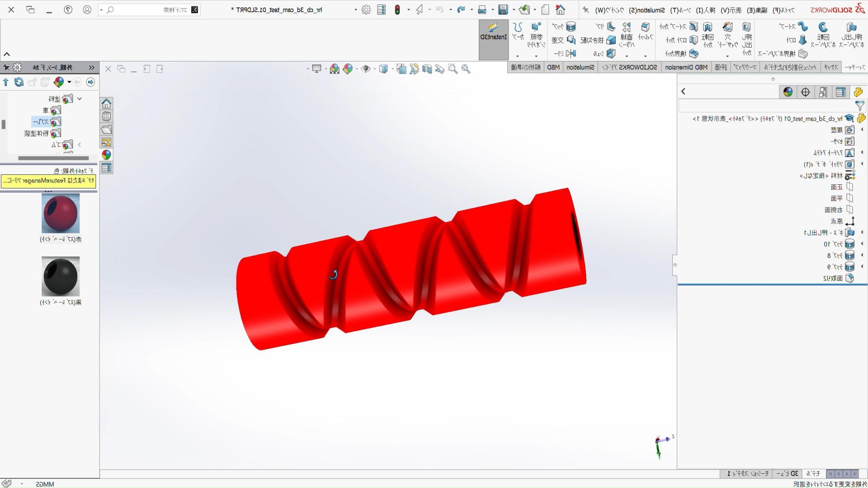Open the dropdown arrow under 穴ウィザード
Viewport: 868px width, 488px height.
point(727,56)
